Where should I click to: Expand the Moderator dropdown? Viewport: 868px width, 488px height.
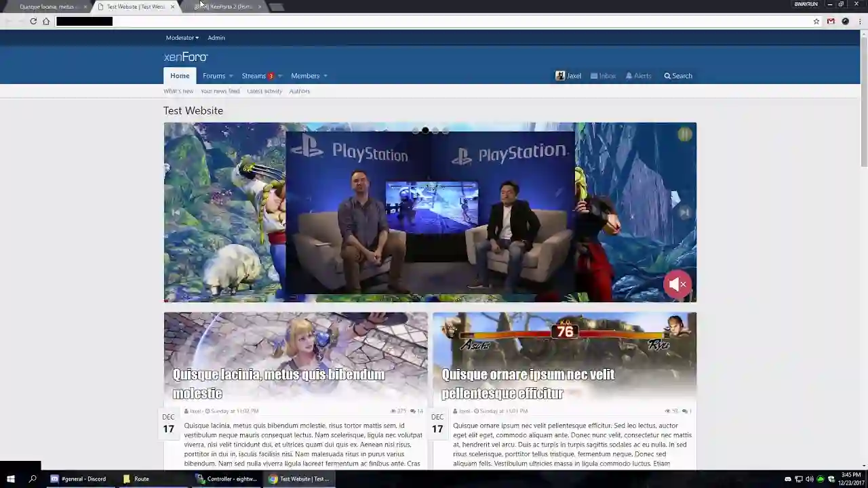(182, 38)
